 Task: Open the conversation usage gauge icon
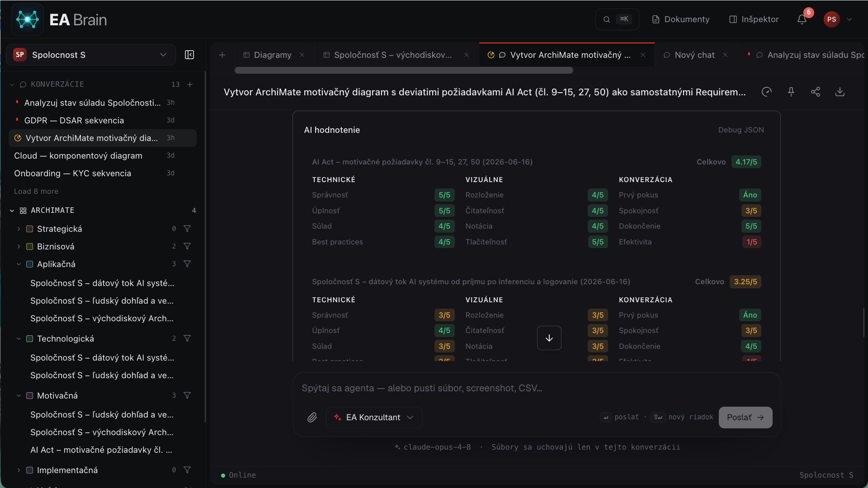(x=767, y=92)
